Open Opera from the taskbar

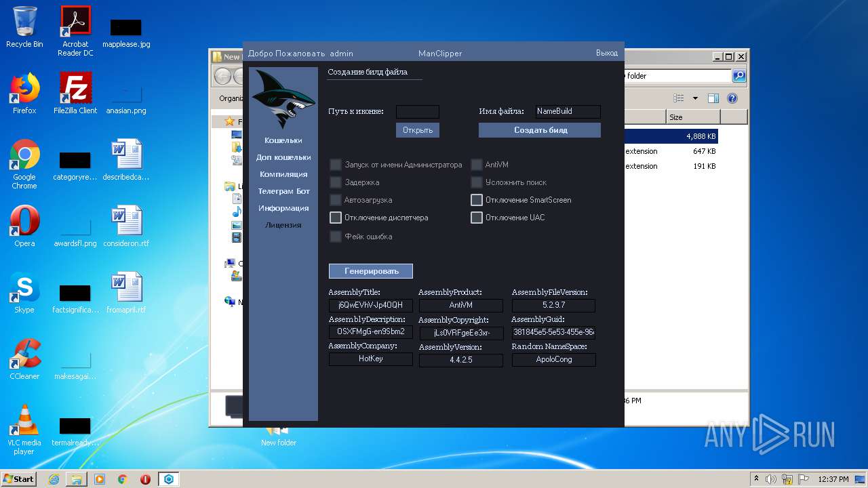point(145,479)
